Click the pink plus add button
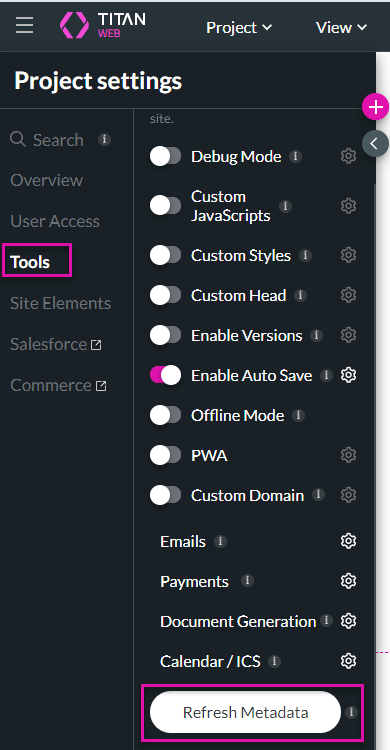 click(x=376, y=107)
